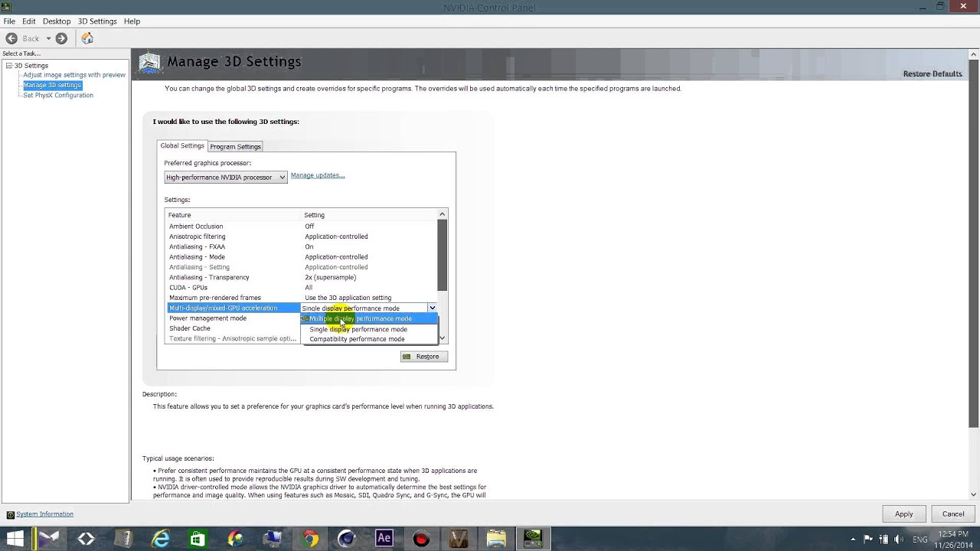Go to the Home icon in toolbar
The image size is (980, 551).
point(87,38)
